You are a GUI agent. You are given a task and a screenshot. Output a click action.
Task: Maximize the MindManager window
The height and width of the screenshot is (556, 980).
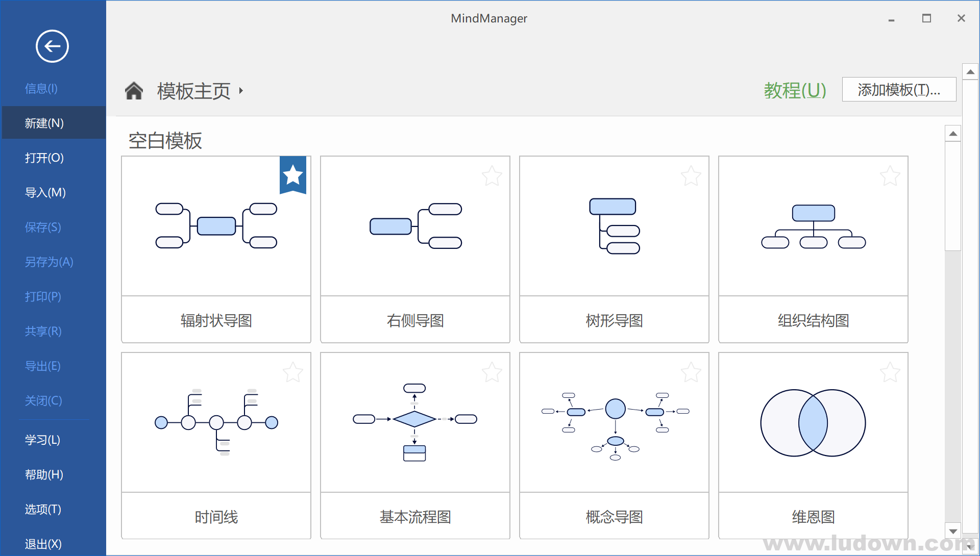(x=926, y=18)
